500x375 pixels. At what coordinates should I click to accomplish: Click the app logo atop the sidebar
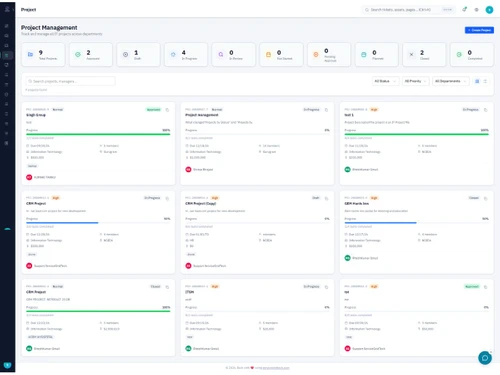[x=7, y=9]
